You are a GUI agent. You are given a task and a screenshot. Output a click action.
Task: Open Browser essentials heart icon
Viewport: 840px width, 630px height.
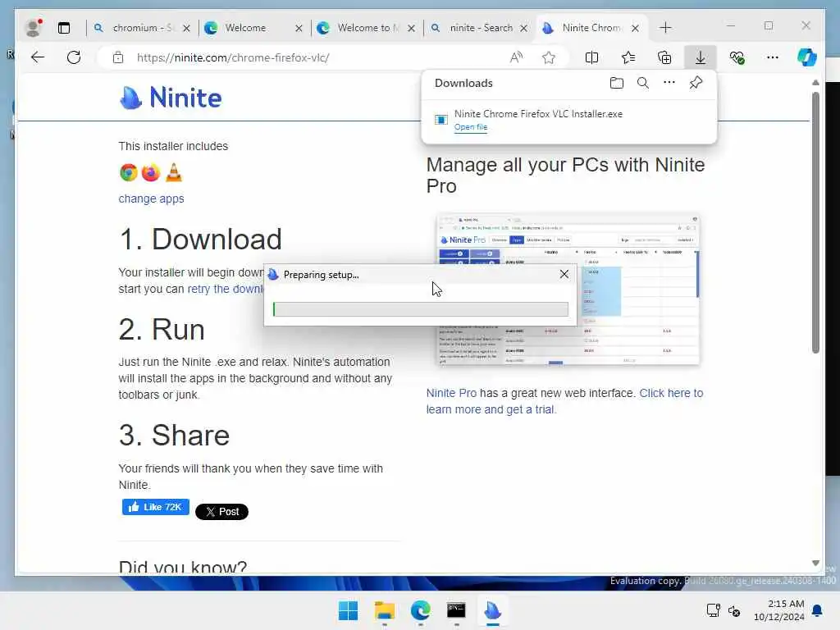click(737, 57)
